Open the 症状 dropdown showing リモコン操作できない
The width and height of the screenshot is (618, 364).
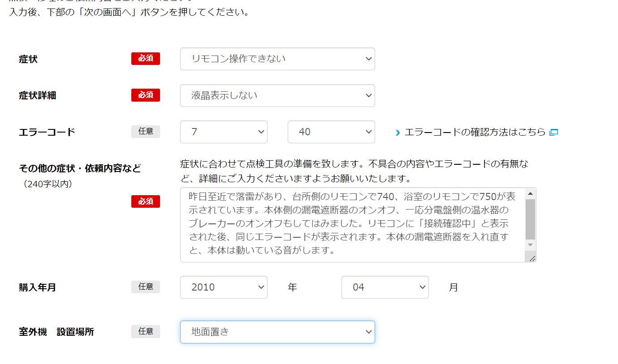pyautogui.click(x=277, y=59)
